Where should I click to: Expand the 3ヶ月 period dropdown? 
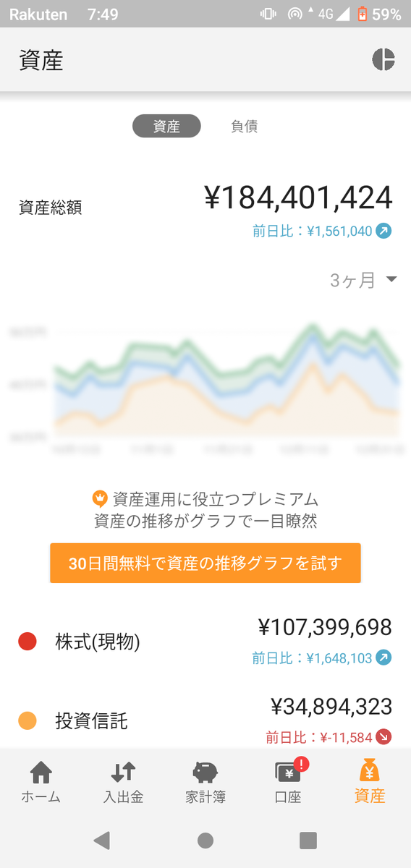click(x=363, y=281)
